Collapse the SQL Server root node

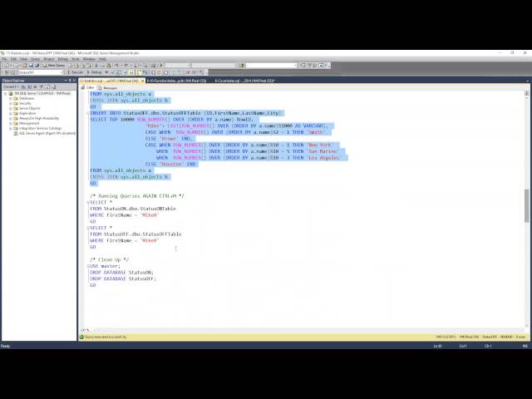click(6, 93)
